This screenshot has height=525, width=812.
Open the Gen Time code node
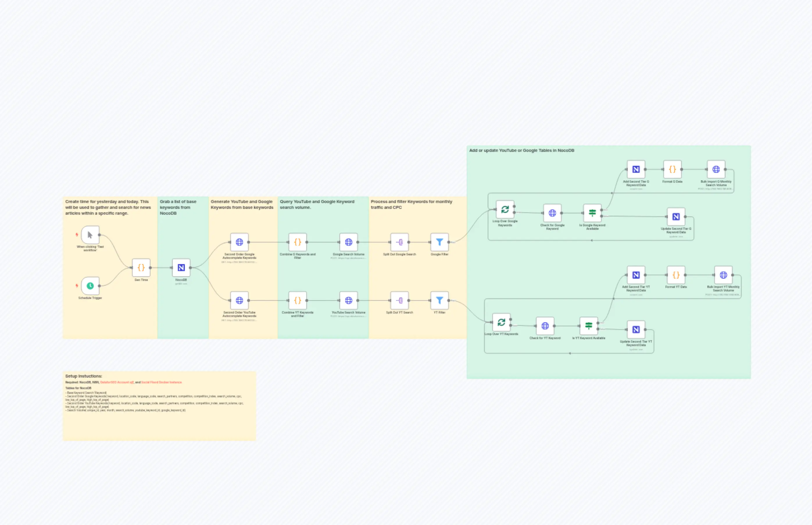(141, 268)
